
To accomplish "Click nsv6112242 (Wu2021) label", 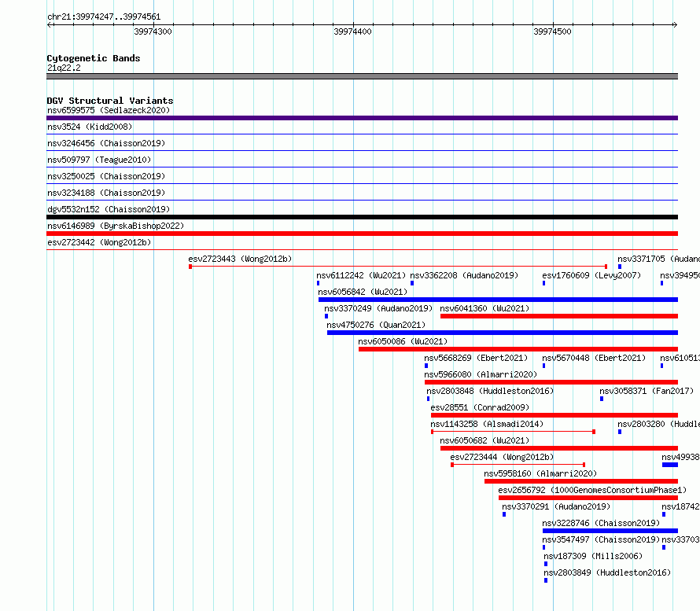I will point(361,275).
